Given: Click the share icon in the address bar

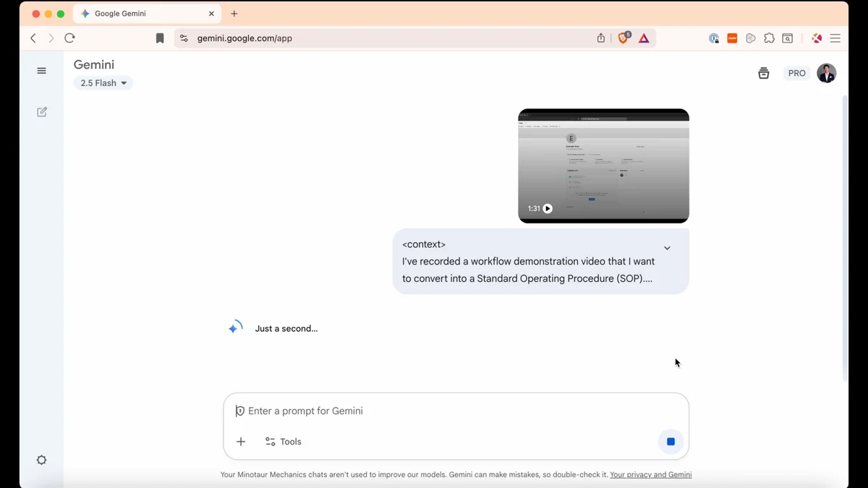Looking at the screenshot, I should click(x=600, y=38).
